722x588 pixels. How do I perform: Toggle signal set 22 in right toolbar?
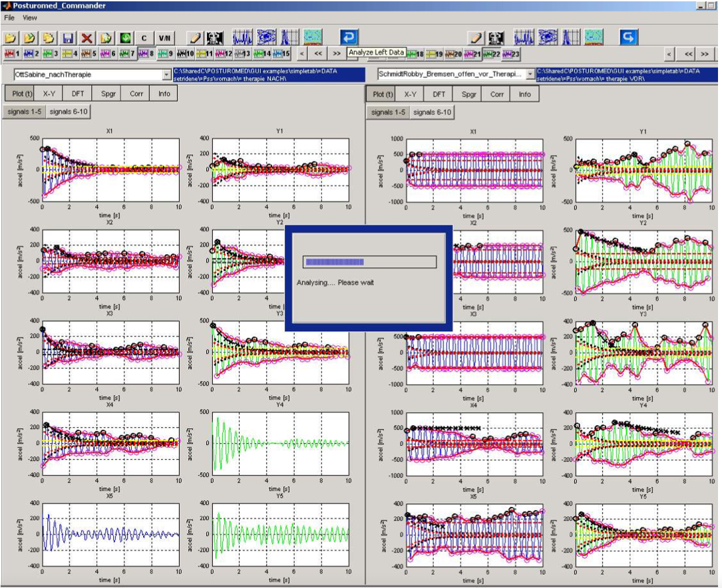click(492, 54)
